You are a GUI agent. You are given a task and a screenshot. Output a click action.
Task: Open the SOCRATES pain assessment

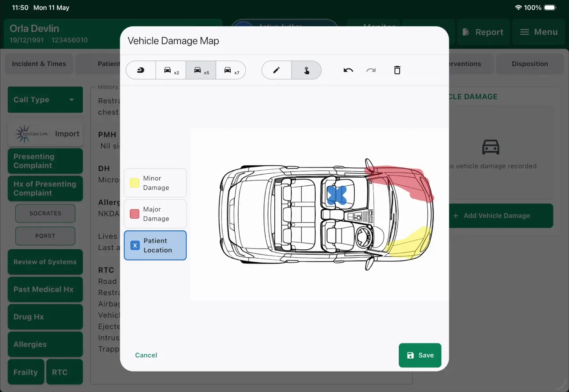(45, 213)
